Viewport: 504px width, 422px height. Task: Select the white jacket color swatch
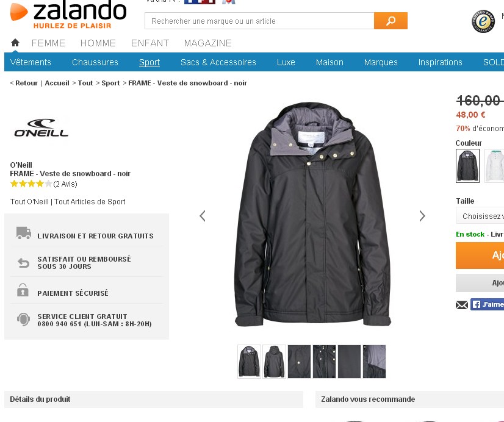coord(494,166)
